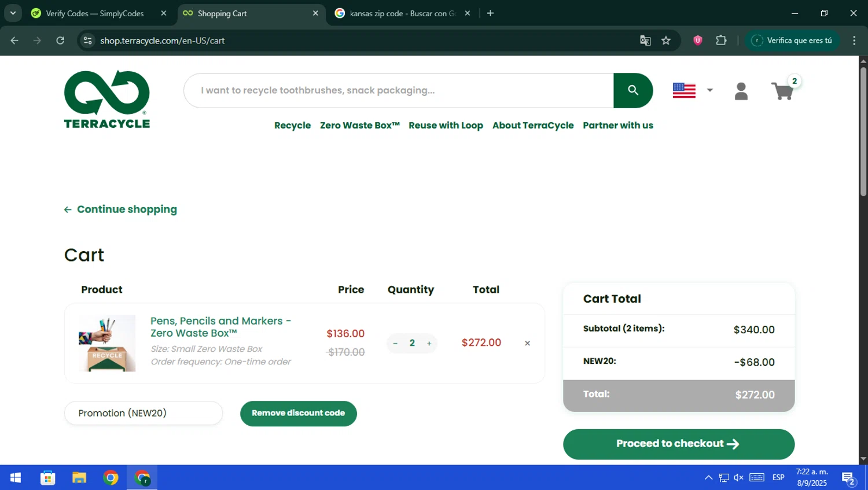Screen dimensions: 868x490
Task: Click the $340.00 subtotal value
Action: pos(754,330)
